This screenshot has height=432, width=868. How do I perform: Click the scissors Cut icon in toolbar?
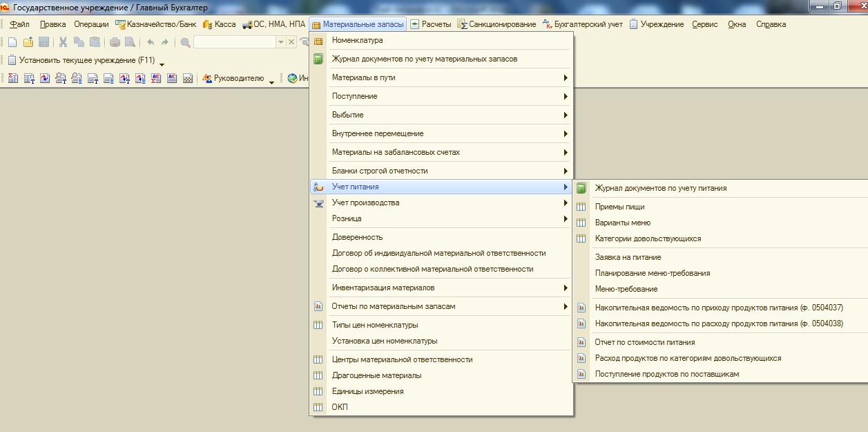[x=63, y=42]
